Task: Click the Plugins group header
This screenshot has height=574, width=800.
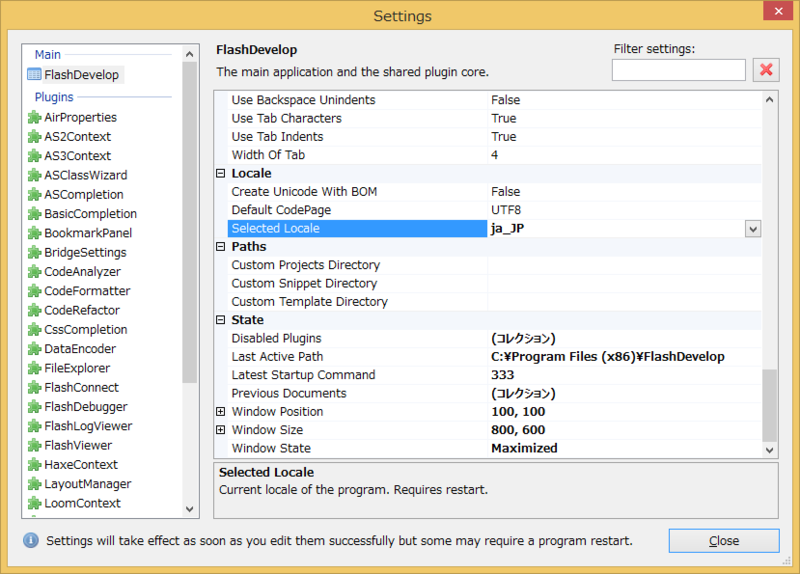Action: (x=54, y=97)
